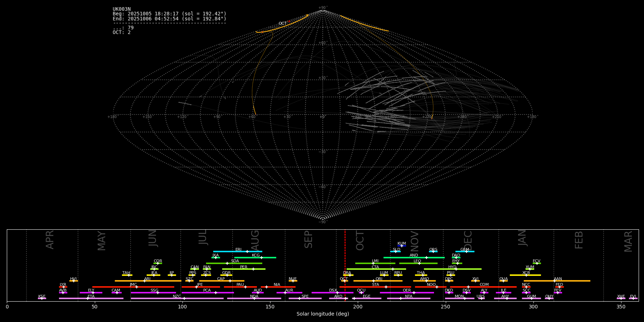
Task: Click the CTA light green activity bar
Action: pyautogui.click(x=376, y=269)
